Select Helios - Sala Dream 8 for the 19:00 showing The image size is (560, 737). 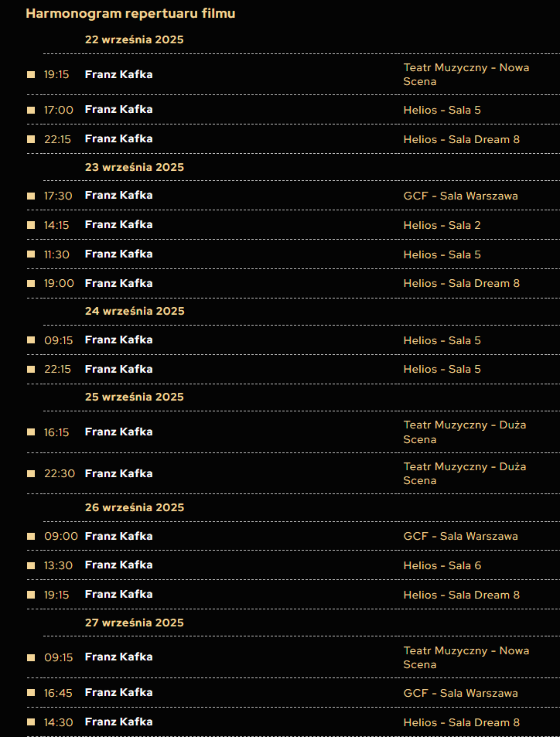[x=461, y=283]
